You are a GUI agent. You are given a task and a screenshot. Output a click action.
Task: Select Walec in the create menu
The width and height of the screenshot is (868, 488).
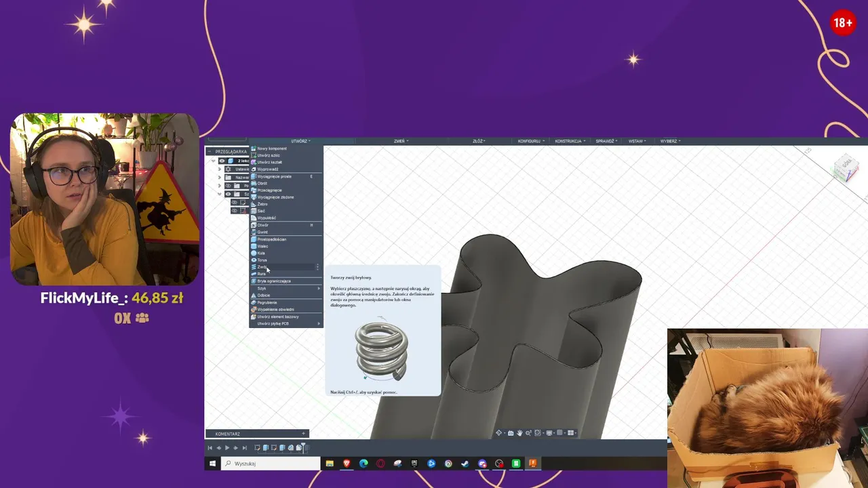click(286, 246)
